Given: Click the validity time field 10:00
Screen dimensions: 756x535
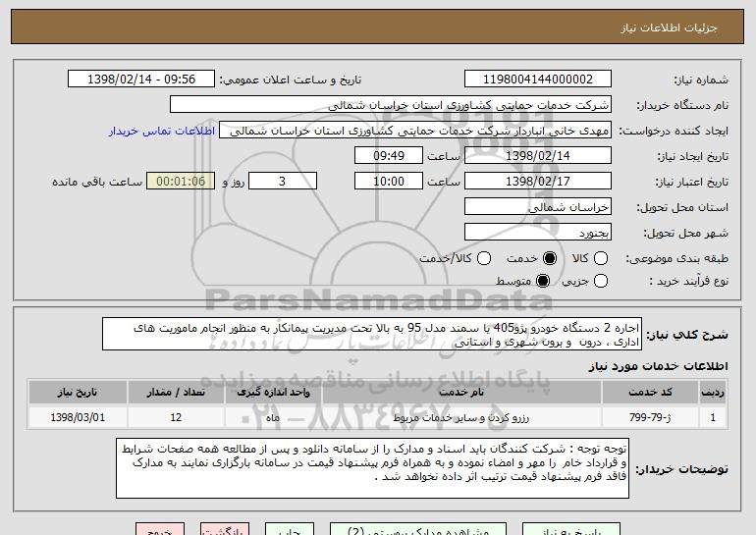Looking at the screenshot, I should [389, 182].
